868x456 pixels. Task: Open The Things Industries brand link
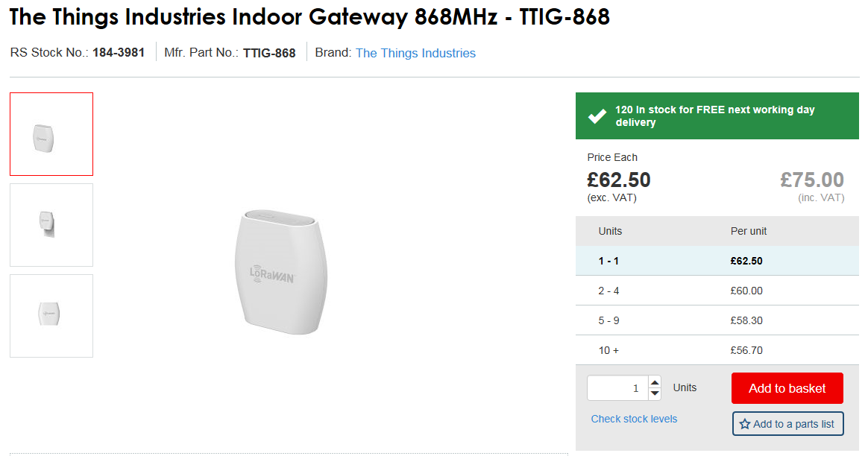point(415,53)
